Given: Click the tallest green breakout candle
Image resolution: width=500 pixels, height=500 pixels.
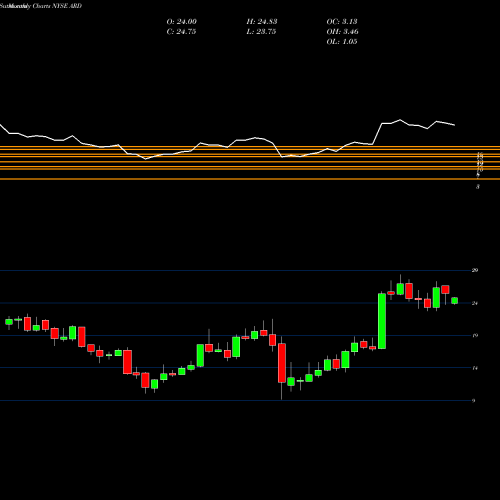Looking at the screenshot, I should [x=382, y=321].
